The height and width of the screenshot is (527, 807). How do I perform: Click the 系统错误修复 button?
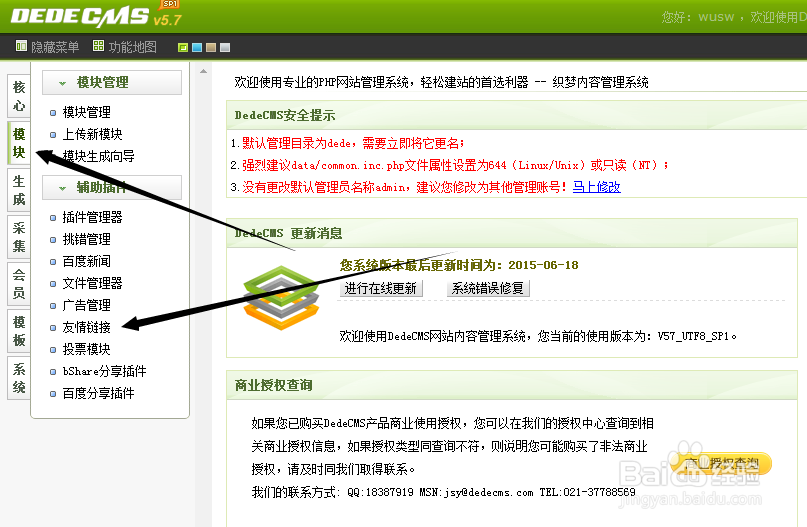click(488, 288)
